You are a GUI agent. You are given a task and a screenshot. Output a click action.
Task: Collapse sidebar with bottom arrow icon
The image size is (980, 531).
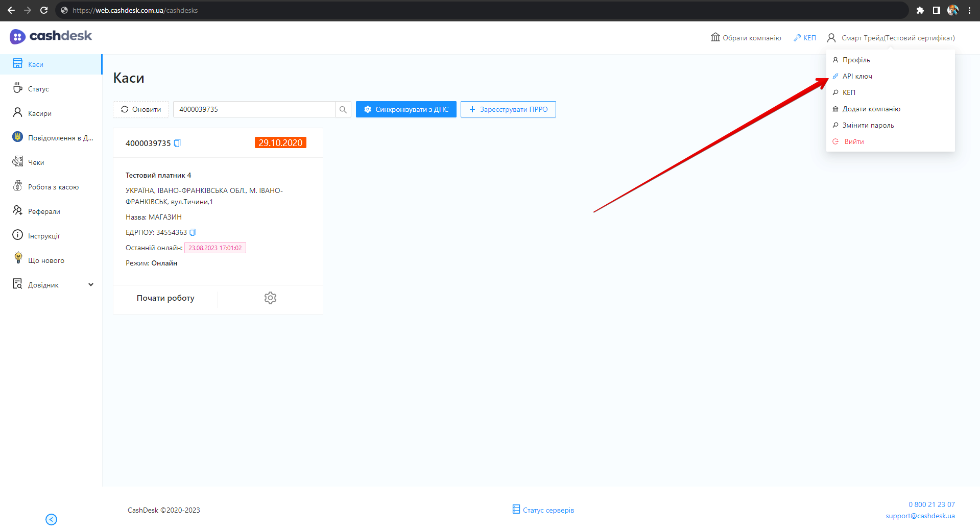[51, 519]
